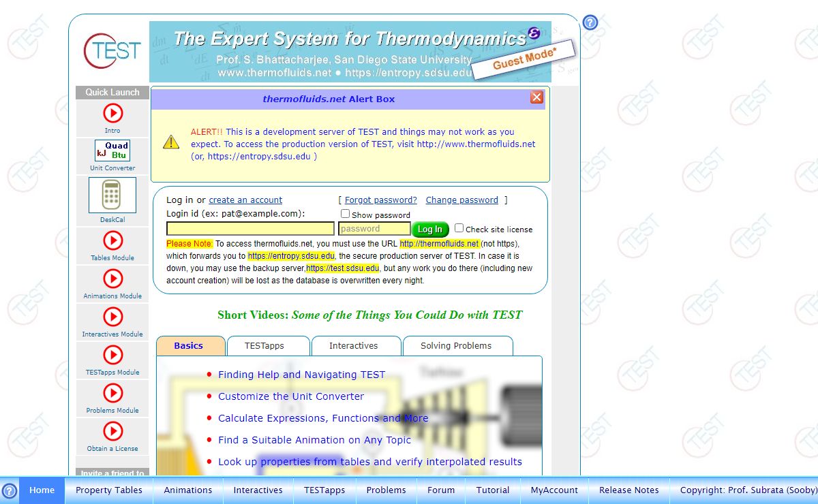The width and height of the screenshot is (818, 504).
Task: Focus the Login id input field
Action: (251, 229)
